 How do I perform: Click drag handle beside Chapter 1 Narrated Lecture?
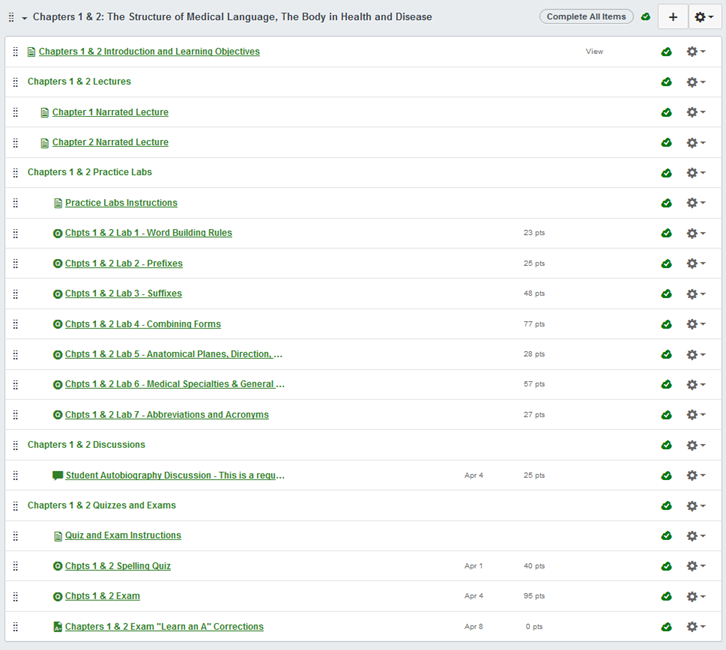[15, 112]
